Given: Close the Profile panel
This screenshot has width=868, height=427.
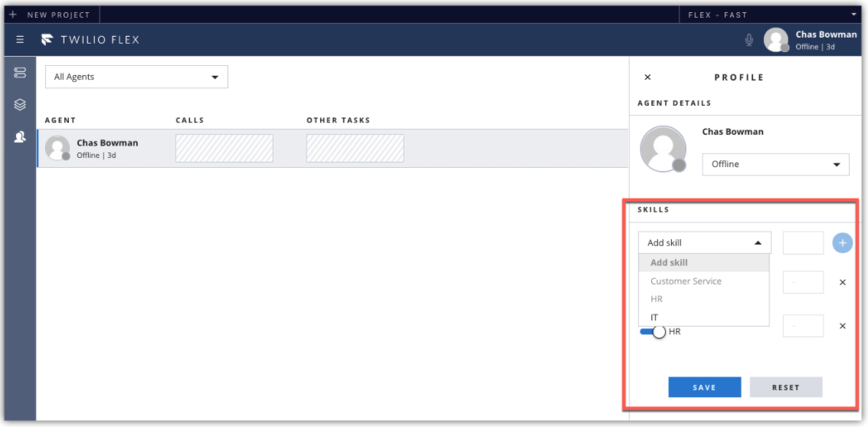Looking at the screenshot, I should 647,77.
